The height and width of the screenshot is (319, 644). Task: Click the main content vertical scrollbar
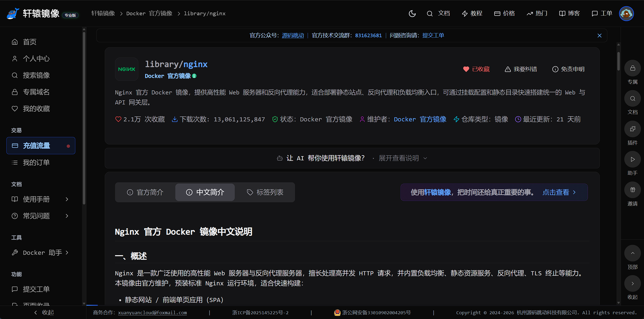618,61
